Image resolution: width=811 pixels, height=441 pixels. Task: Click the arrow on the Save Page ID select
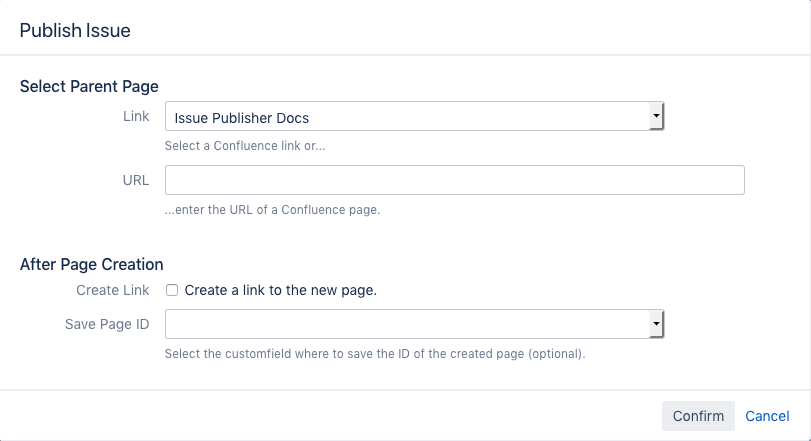click(x=656, y=324)
